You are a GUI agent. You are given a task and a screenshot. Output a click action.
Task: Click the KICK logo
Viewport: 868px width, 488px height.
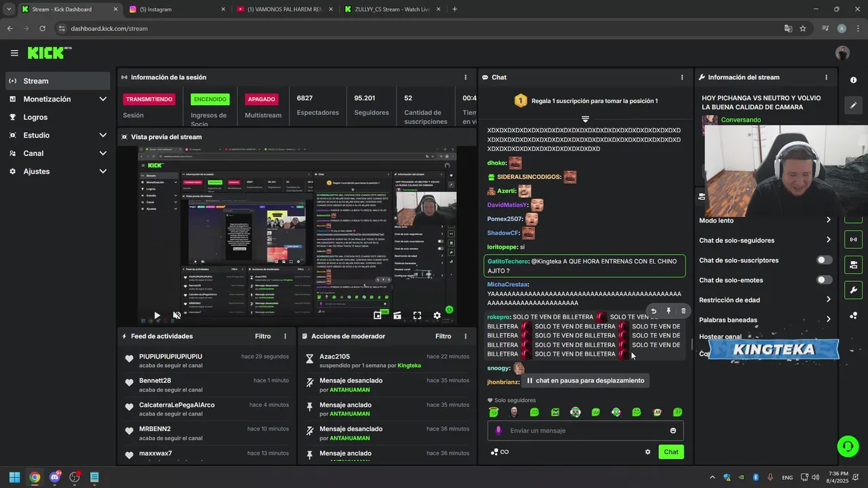tap(49, 53)
